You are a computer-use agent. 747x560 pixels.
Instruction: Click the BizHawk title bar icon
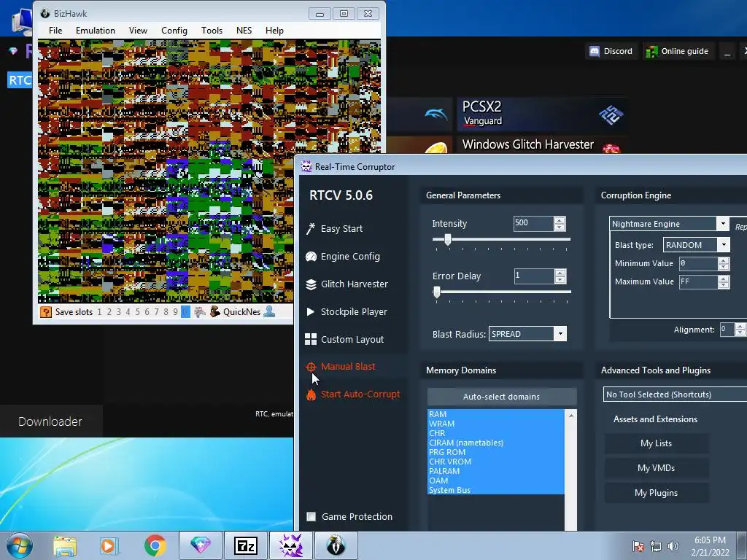45,14
